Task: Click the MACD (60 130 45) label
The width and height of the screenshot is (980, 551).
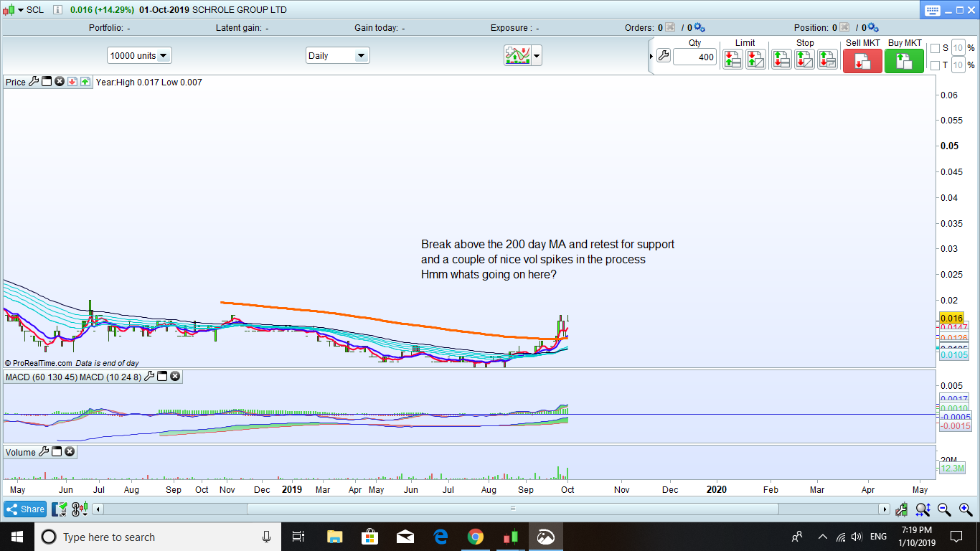Action: point(41,376)
